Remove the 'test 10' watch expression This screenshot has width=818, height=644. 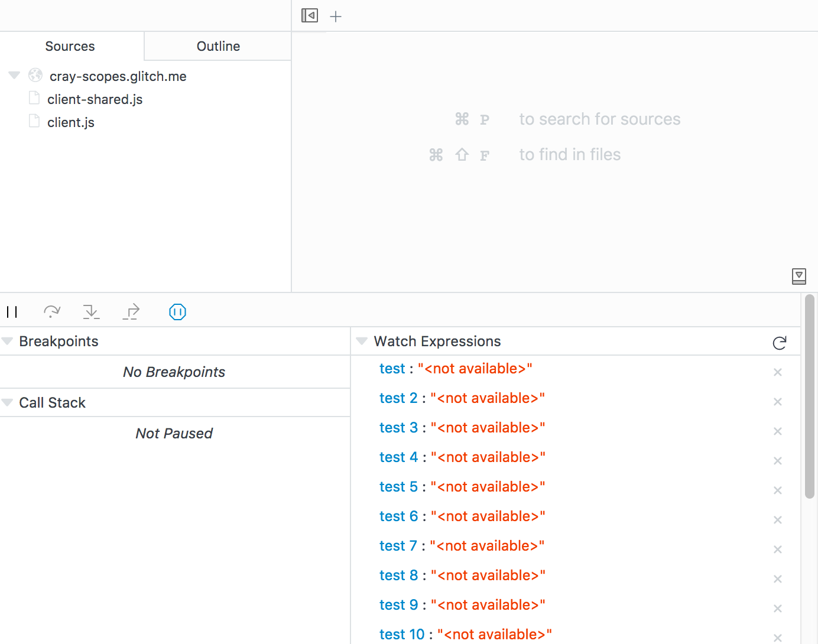778,638
